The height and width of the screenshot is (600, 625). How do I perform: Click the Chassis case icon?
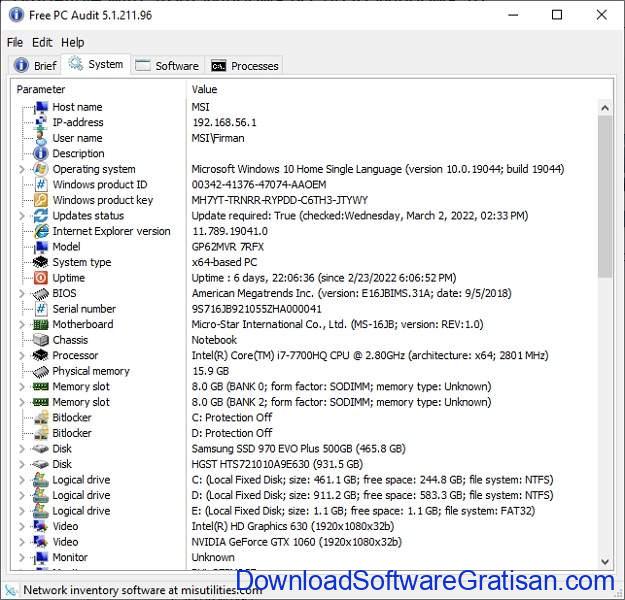pyautogui.click(x=41, y=340)
